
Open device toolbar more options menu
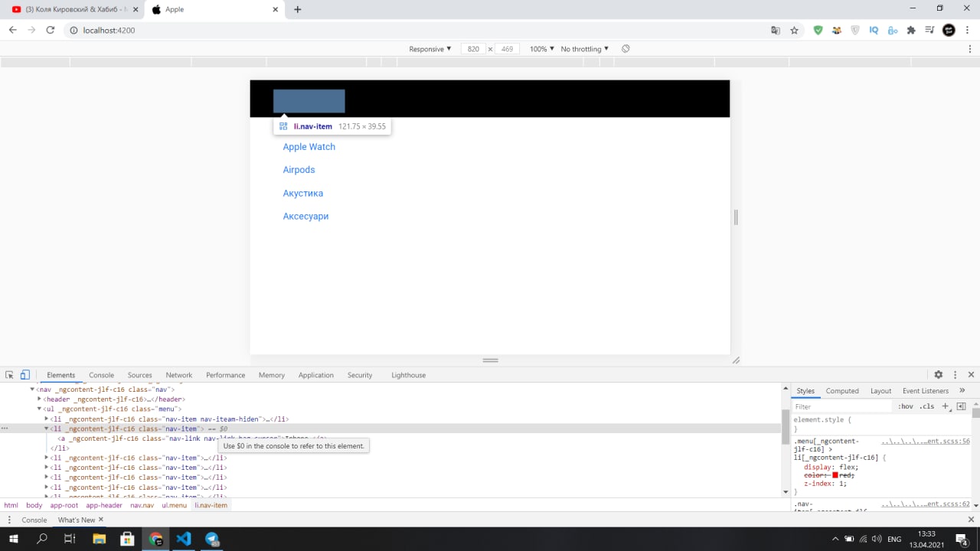[972, 49]
